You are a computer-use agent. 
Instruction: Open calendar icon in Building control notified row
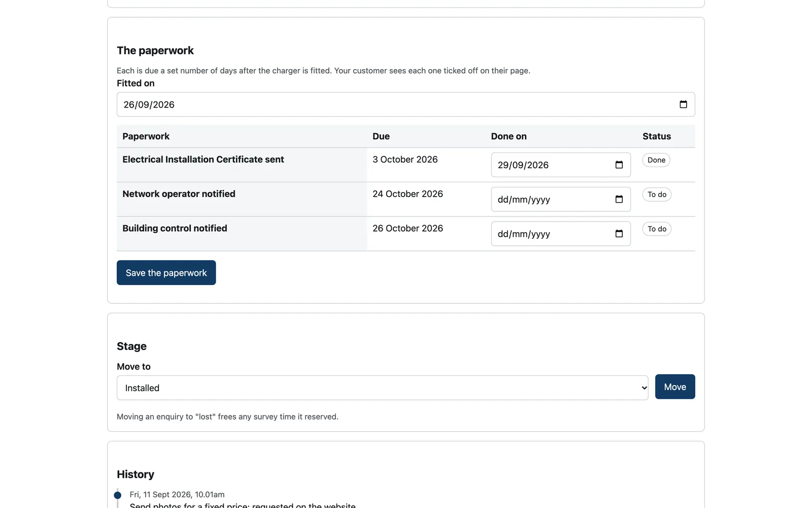pyautogui.click(x=619, y=234)
